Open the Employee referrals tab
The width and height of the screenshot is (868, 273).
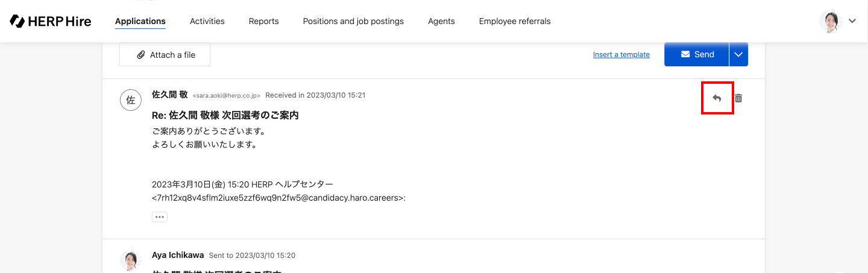pyautogui.click(x=514, y=21)
